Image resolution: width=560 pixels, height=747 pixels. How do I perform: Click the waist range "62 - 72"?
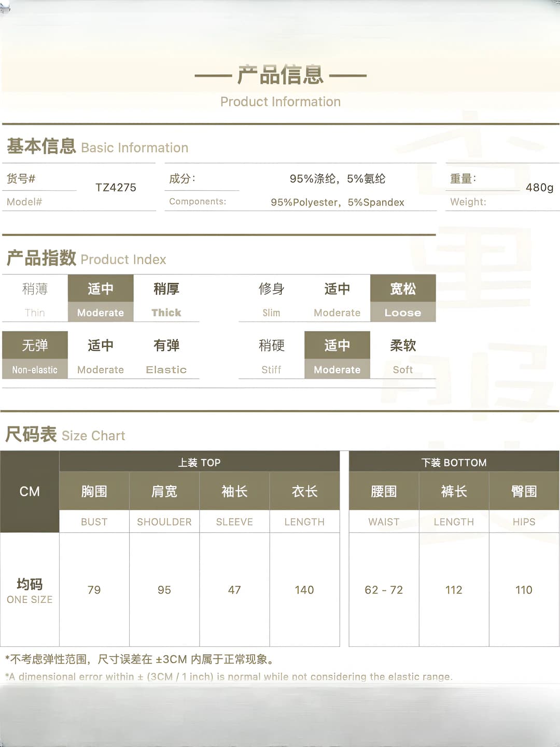pos(384,590)
